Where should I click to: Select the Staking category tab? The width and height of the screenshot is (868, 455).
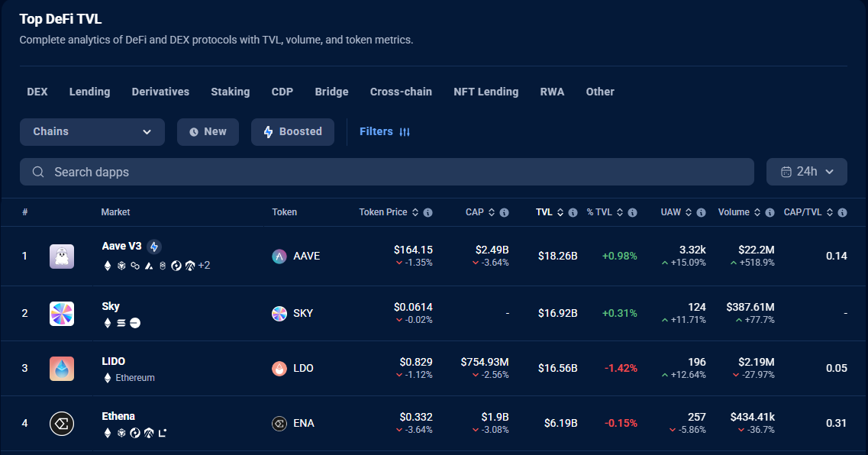click(231, 92)
